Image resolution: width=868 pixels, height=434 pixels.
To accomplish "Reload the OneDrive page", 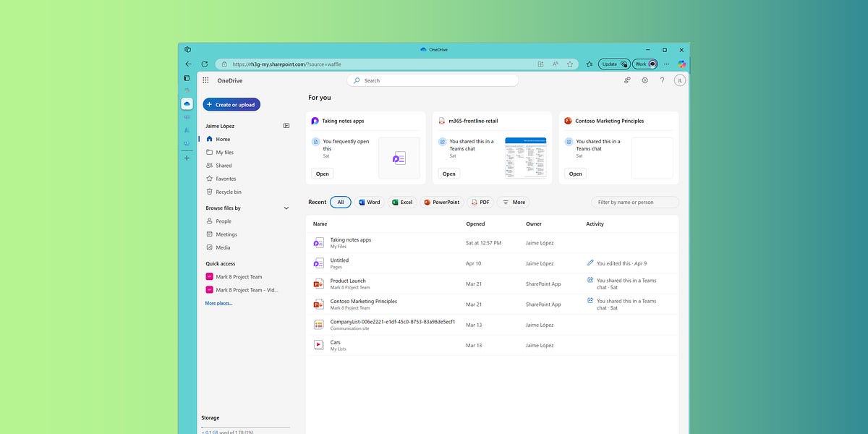I will (x=205, y=64).
